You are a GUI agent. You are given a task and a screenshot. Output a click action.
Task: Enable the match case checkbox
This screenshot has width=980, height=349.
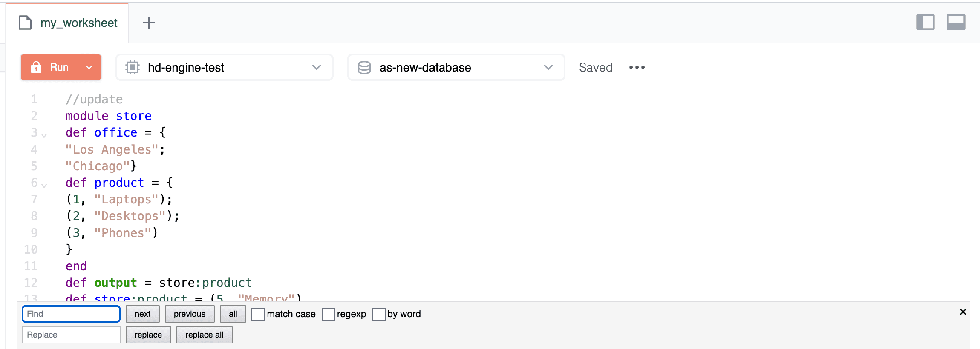(258, 314)
